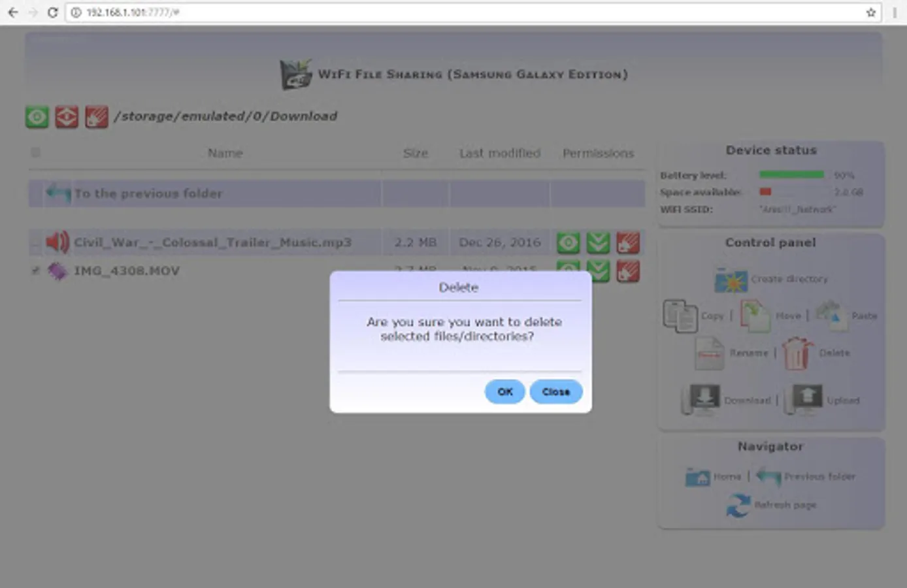Click the Move icon in the Control panel
Viewport: 907px width, 588px height.
[x=755, y=316]
